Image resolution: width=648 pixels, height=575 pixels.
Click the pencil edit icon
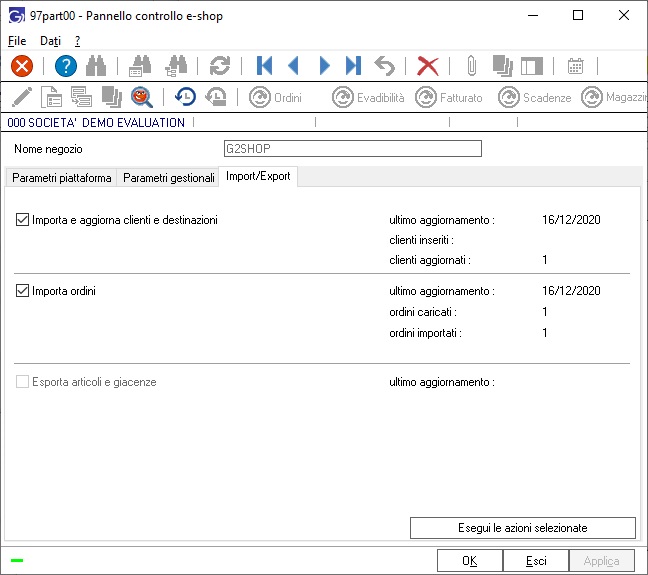22,98
